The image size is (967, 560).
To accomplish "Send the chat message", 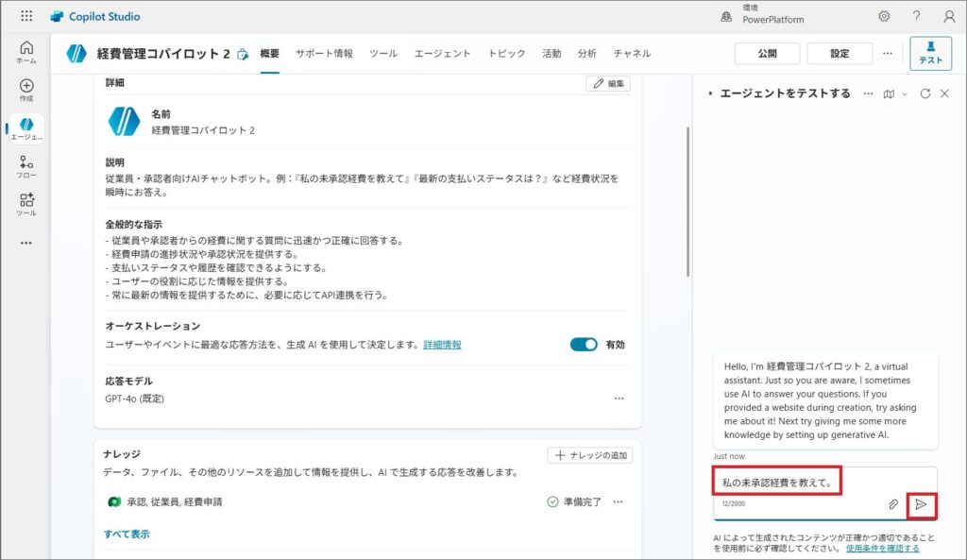I will (x=921, y=504).
